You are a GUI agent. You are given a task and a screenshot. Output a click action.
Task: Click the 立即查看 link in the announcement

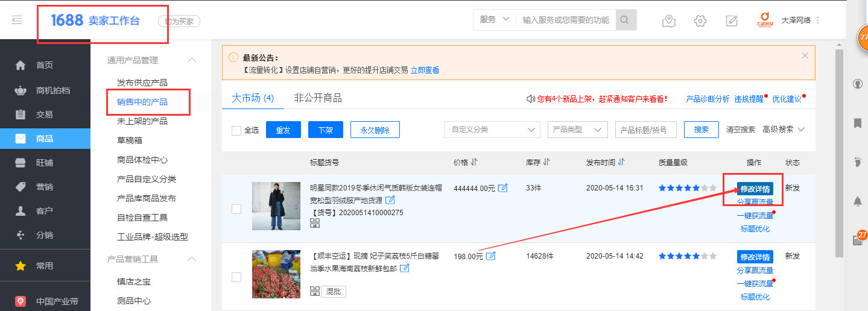pos(425,70)
